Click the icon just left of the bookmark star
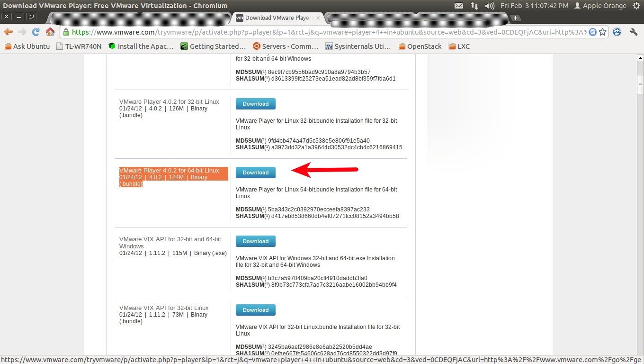Image resolution: width=644 pixels, height=364 pixels. [592, 32]
